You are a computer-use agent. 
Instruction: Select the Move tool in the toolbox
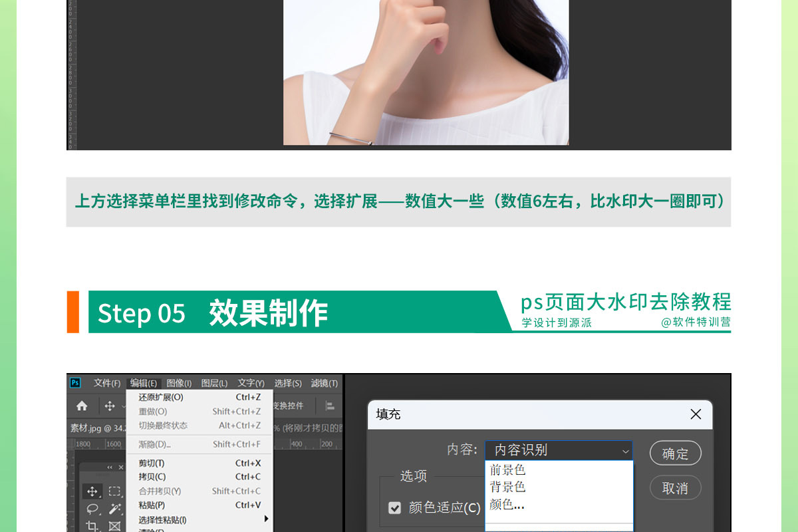click(x=92, y=491)
